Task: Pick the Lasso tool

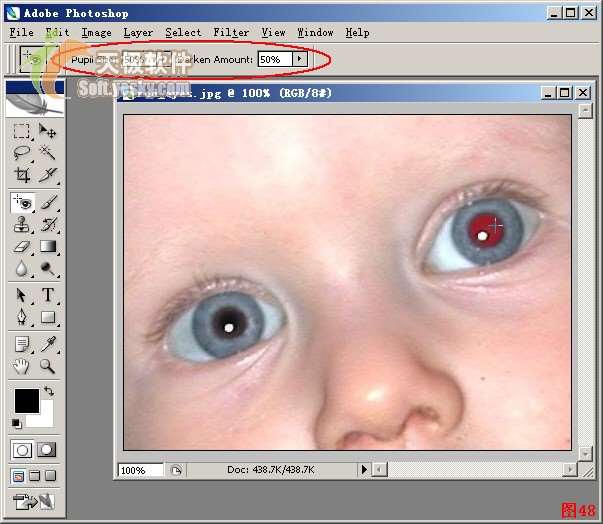Action: (x=22, y=153)
